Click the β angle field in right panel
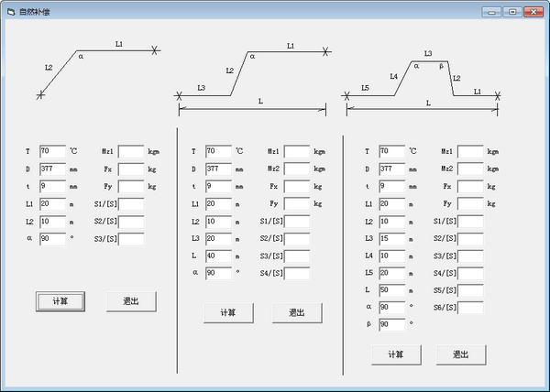 click(x=390, y=324)
